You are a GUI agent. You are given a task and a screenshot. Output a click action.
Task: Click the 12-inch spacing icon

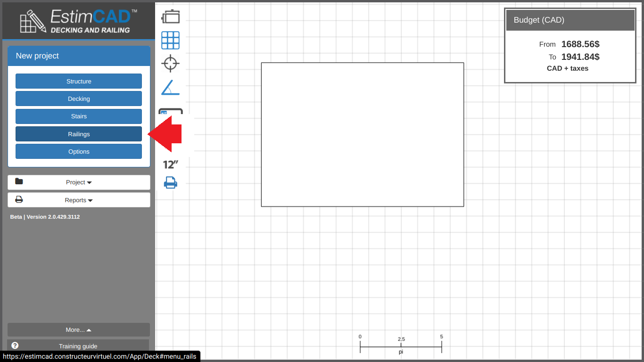(x=171, y=165)
